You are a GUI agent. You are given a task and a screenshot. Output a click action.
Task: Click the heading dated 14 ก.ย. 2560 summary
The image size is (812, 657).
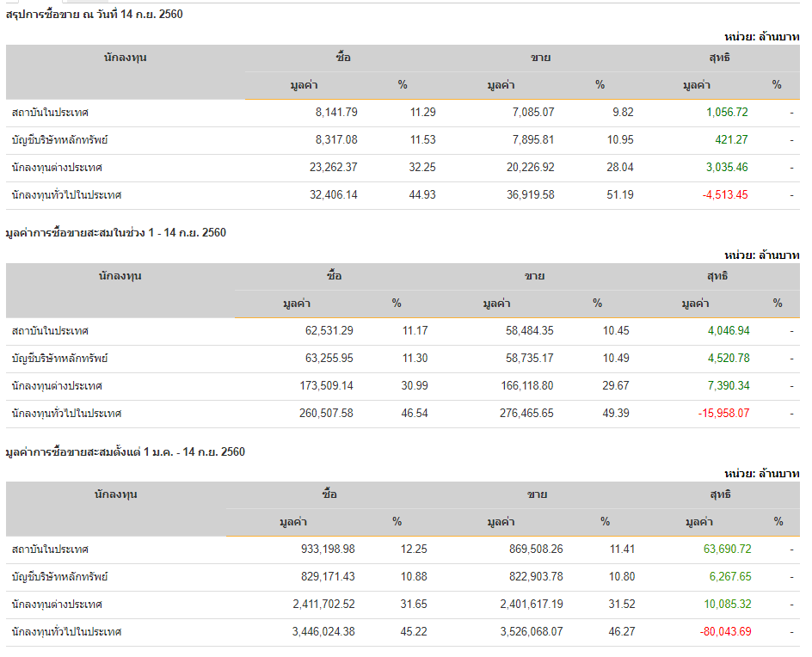pyautogui.click(x=95, y=15)
